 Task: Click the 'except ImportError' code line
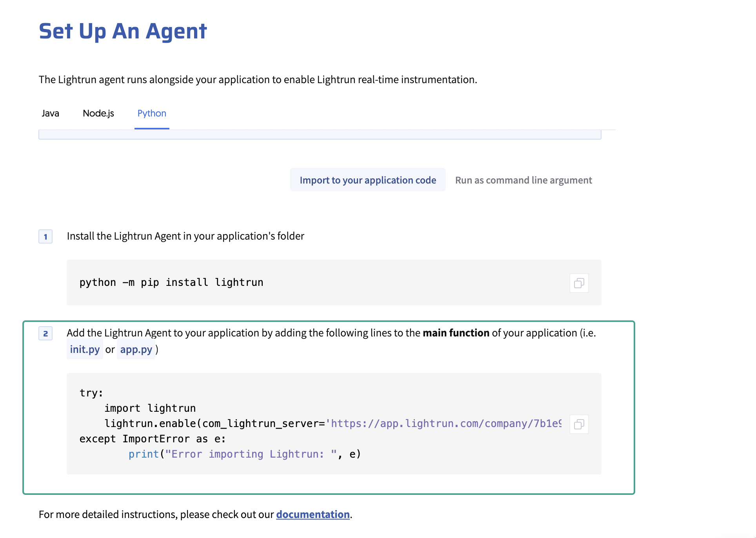(x=152, y=439)
